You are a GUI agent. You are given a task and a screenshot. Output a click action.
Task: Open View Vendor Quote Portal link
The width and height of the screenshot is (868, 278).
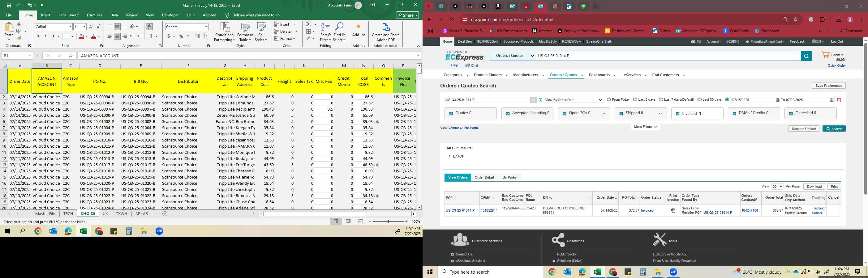[459, 128]
